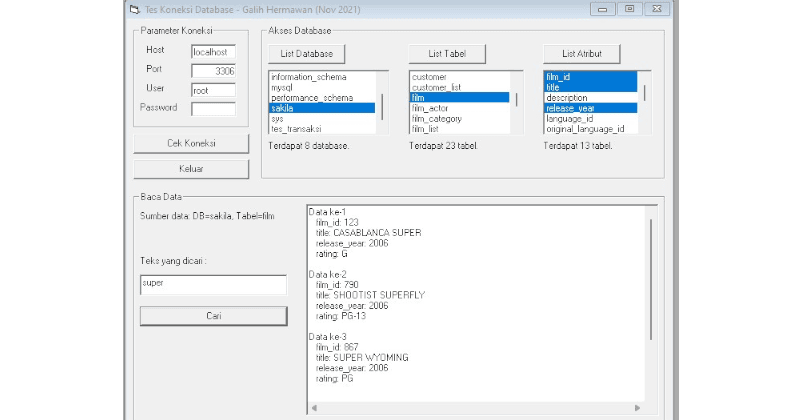
Task: Select description attribute
Action: [591, 98]
